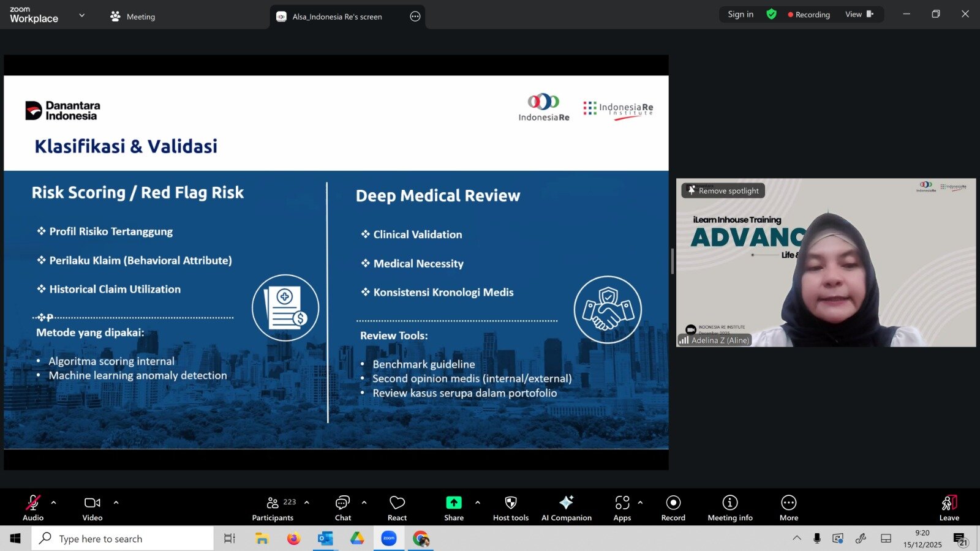Viewport: 980px width, 551px height.
Task: Switch to the Meeting tab
Action: pyautogui.click(x=133, y=17)
